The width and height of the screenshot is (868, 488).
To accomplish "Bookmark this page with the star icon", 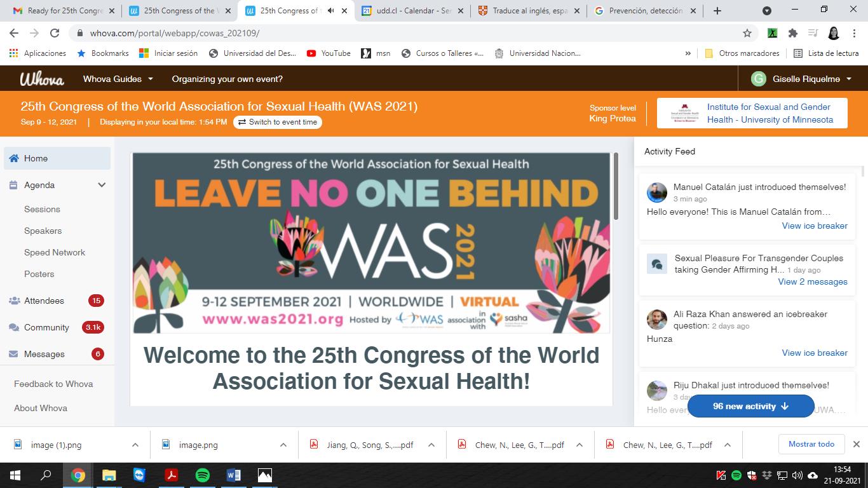I will click(747, 33).
